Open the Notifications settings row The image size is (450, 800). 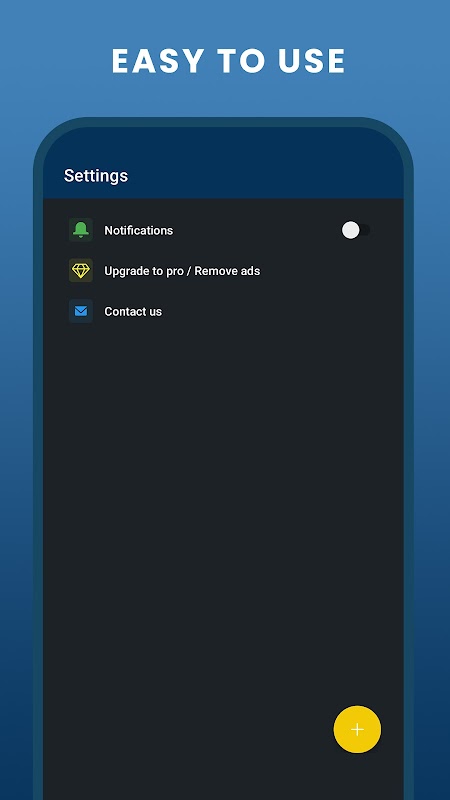223,230
